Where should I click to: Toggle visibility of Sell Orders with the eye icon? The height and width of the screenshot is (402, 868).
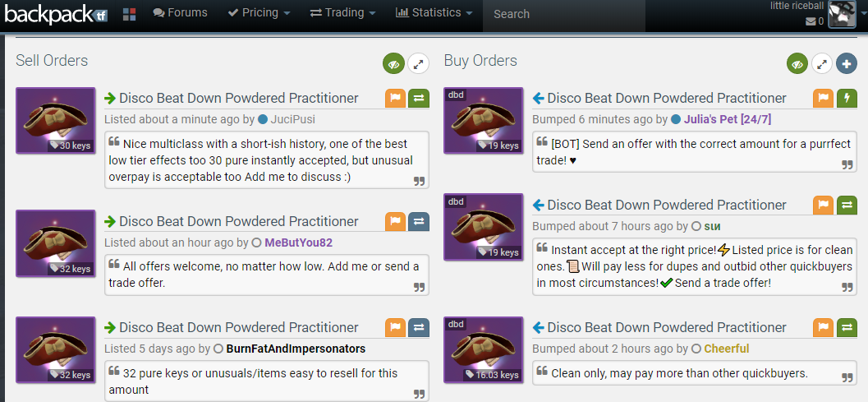394,63
